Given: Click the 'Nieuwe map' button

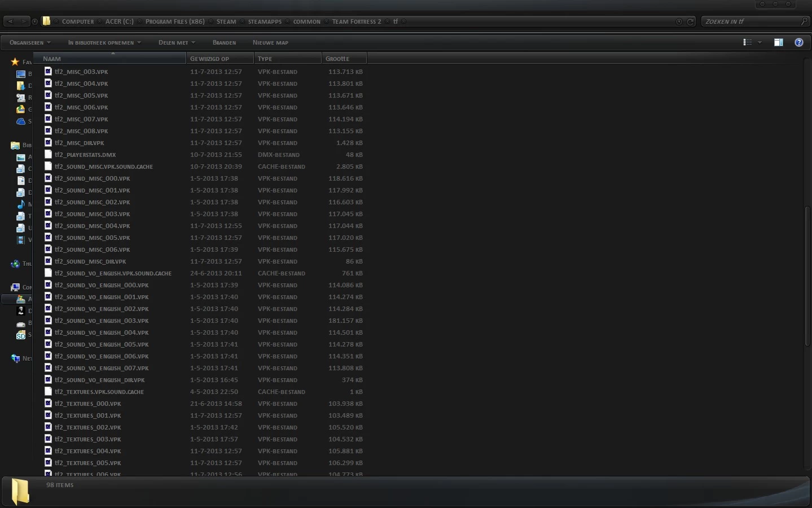Looking at the screenshot, I should point(270,42).
